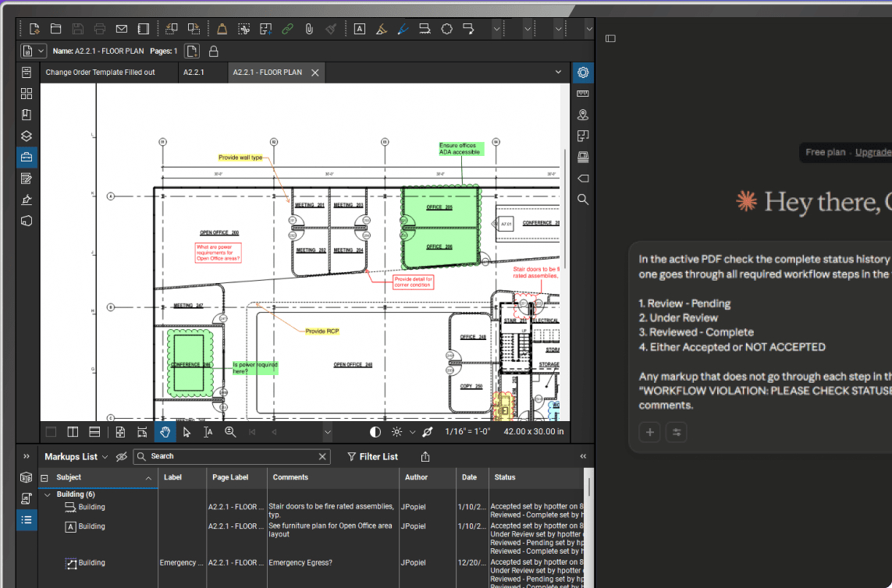Toggle Claude sidebar collapse icon
This screenshot has height=588, width=892.
pyautogui.click(x=610, y=39)
